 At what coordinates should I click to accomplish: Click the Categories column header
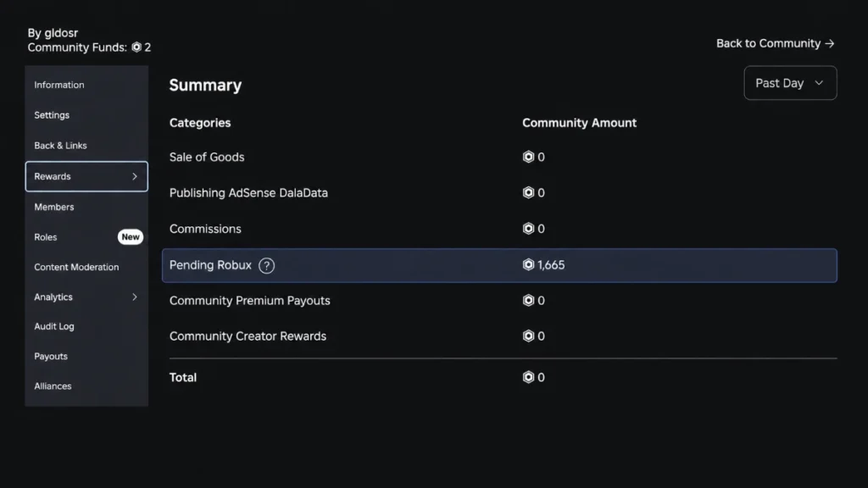coord(200,123)
